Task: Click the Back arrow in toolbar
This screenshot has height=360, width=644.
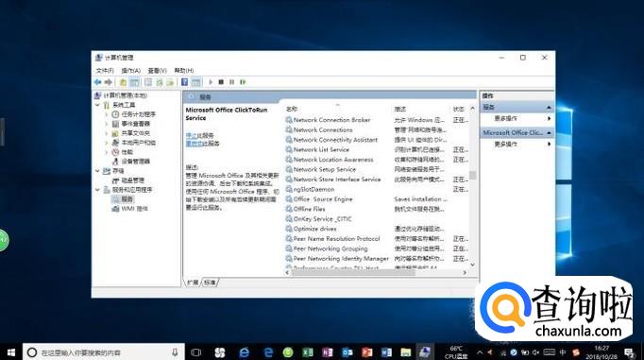Action: pos(98,82)
